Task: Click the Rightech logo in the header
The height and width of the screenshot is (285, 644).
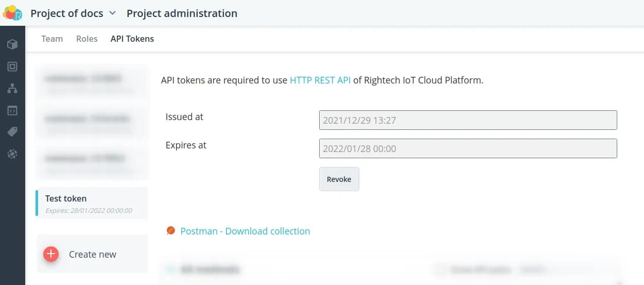Action: 12,13
